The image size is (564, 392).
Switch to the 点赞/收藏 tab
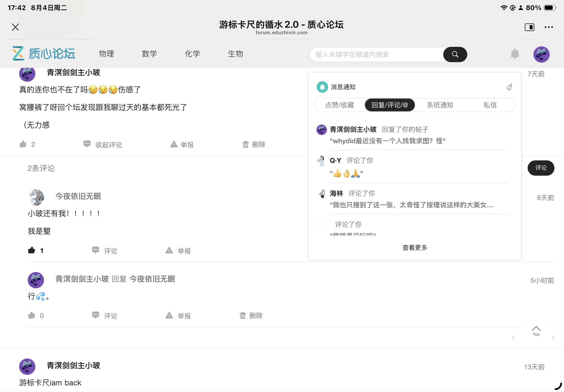click(x=340, y=105)
